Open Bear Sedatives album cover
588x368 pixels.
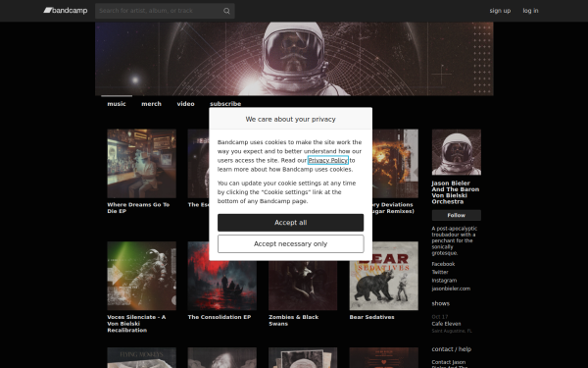point(384,276)
